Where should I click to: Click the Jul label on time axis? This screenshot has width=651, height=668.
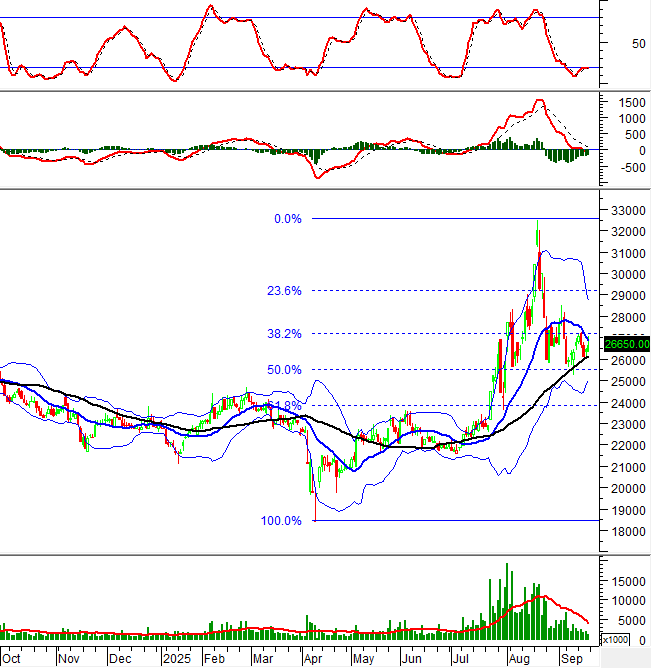tap(461, 659)
